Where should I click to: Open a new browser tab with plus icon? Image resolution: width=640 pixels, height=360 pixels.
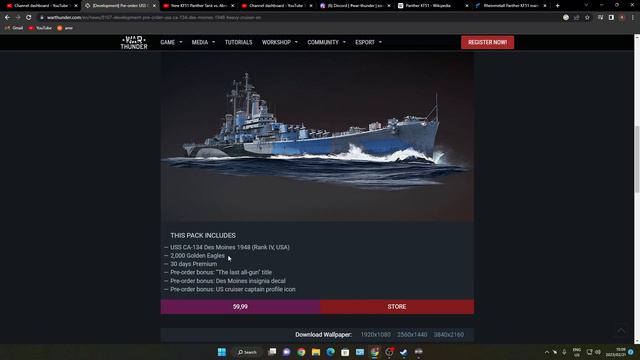[x=558, y=6]
